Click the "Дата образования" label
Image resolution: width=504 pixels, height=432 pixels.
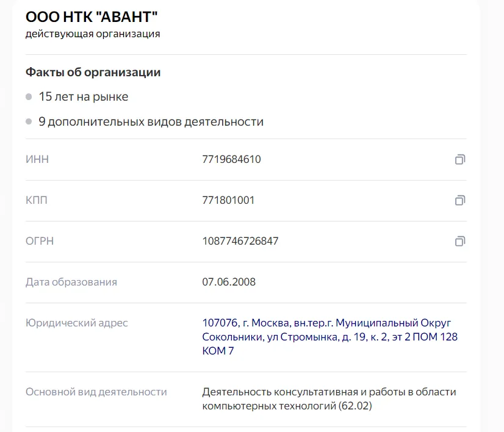[71, 283]
